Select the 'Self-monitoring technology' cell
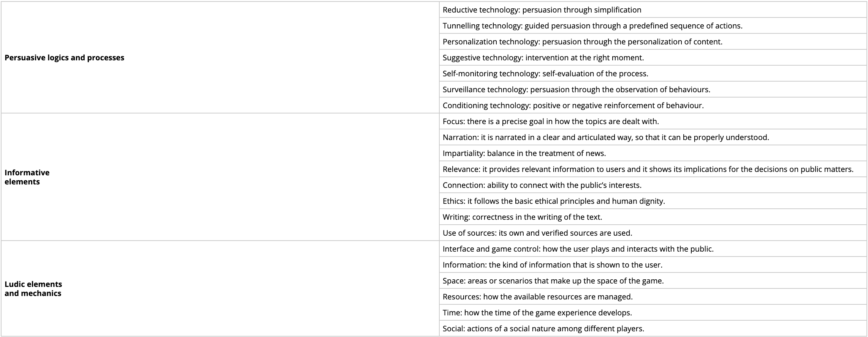 tap(545, 74)
